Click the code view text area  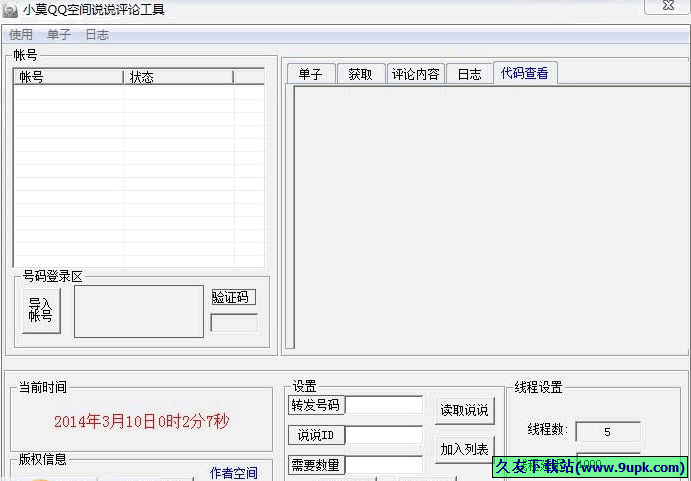[x=491, y=217]
